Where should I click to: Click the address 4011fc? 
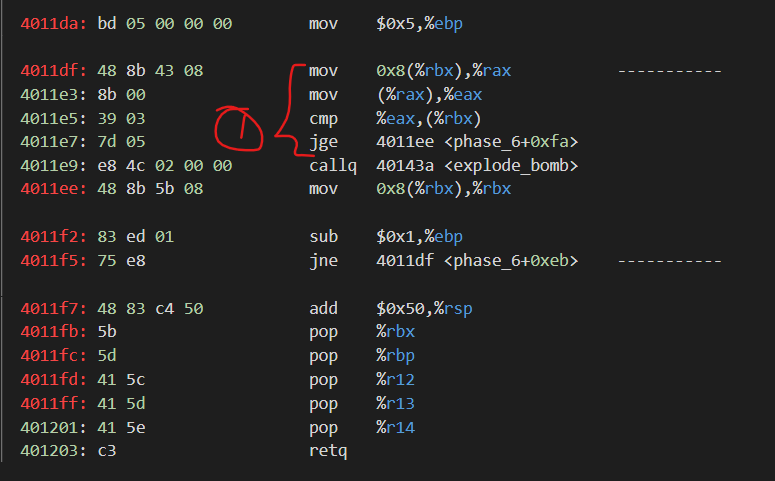[53, 355]
